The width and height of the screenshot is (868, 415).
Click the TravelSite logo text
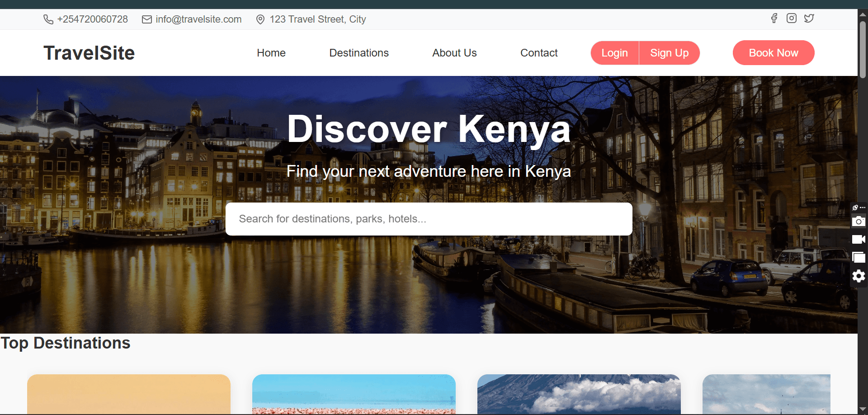coord(89,53)
